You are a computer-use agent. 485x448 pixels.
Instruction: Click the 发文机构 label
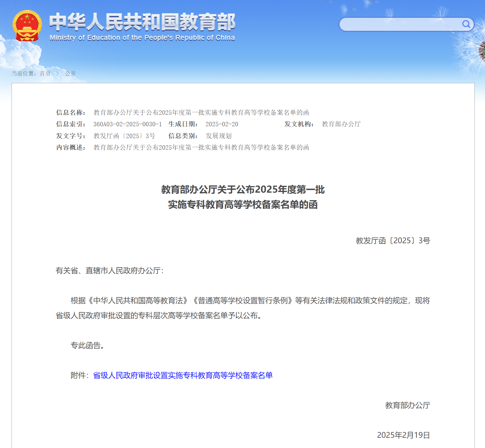pos(299,124)
